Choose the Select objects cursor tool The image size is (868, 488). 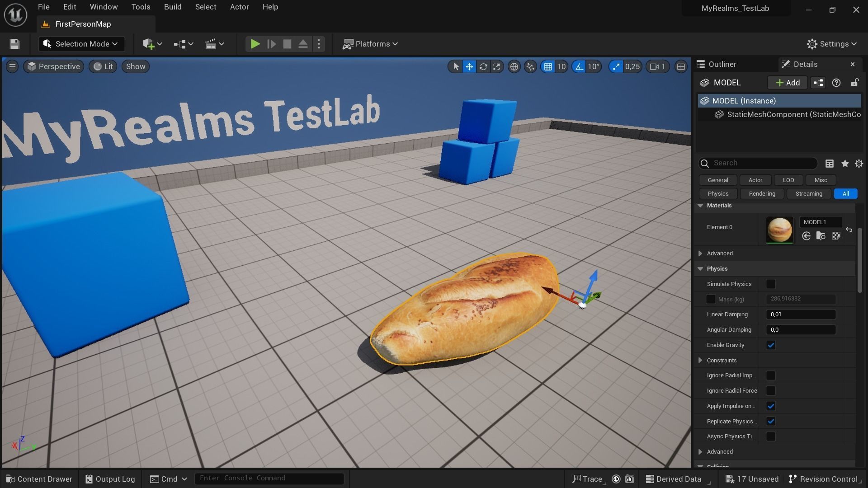pos(456,66)
